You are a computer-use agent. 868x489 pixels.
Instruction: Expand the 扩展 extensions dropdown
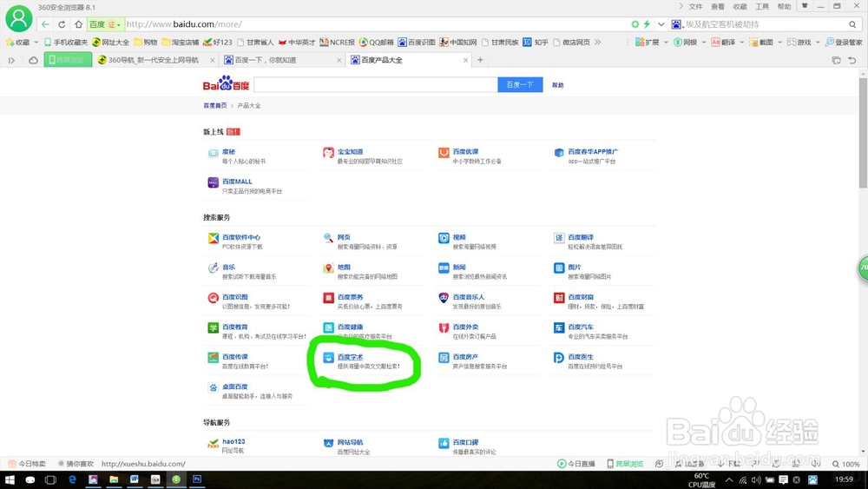(x=666, y=42)
